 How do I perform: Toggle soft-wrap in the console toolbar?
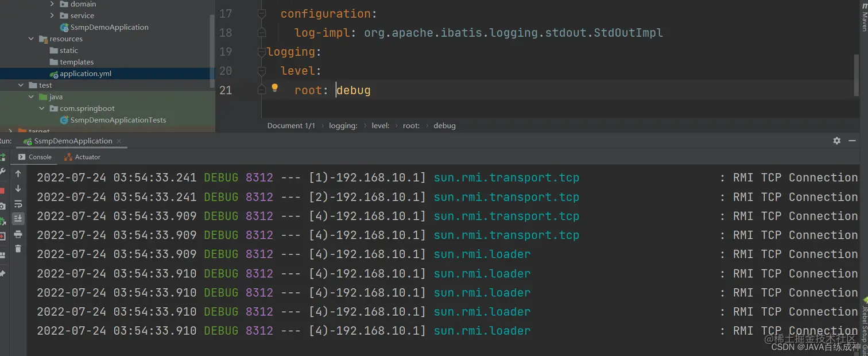[x=18, y=204]
